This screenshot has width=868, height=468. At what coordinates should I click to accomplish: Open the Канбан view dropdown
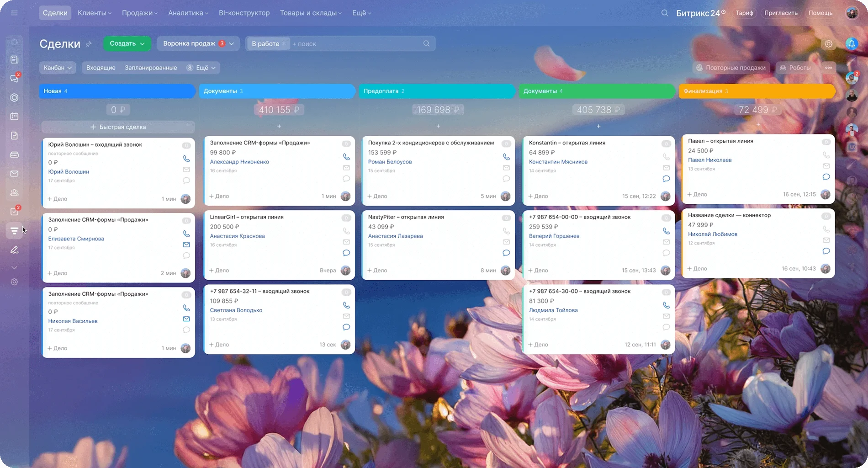(58, 68)
